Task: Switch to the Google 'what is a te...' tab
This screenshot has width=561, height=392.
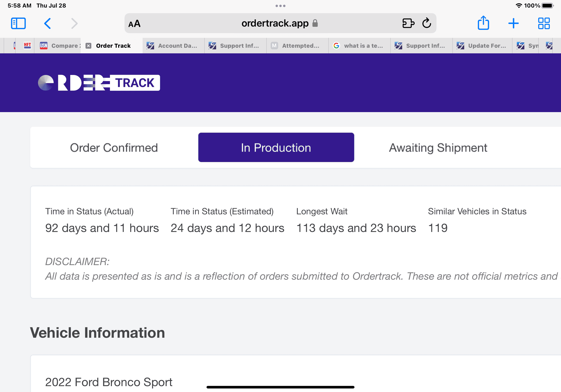Action: point(359,46)
